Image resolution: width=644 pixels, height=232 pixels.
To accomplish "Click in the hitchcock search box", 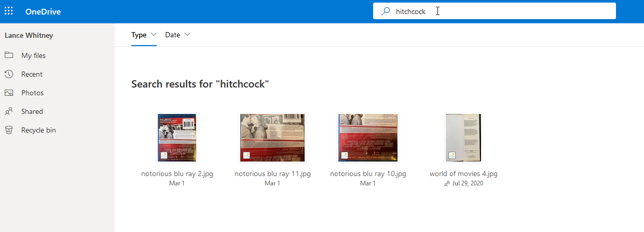I will (495, 11).
